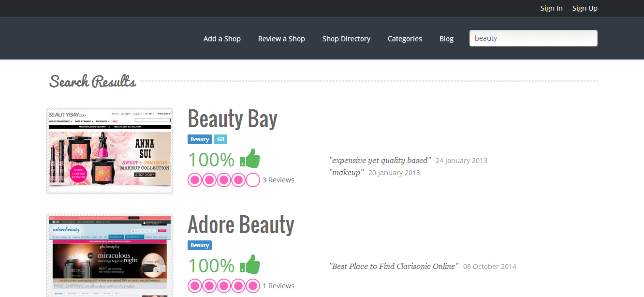Open the Beauty Bay shop title
This screenshot has height=297, width=644.
(x=233, y=119)
